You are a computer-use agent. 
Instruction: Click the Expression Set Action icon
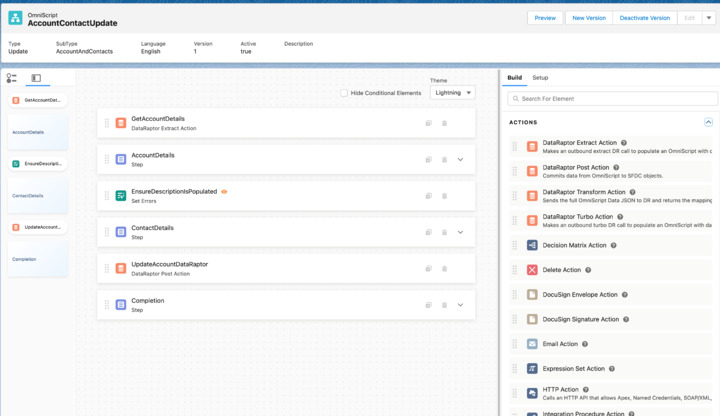pos(532,369)
